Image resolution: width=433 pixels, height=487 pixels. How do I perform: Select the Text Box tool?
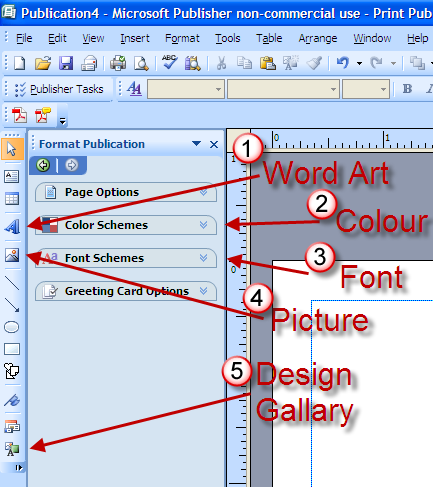click(12, 176)
